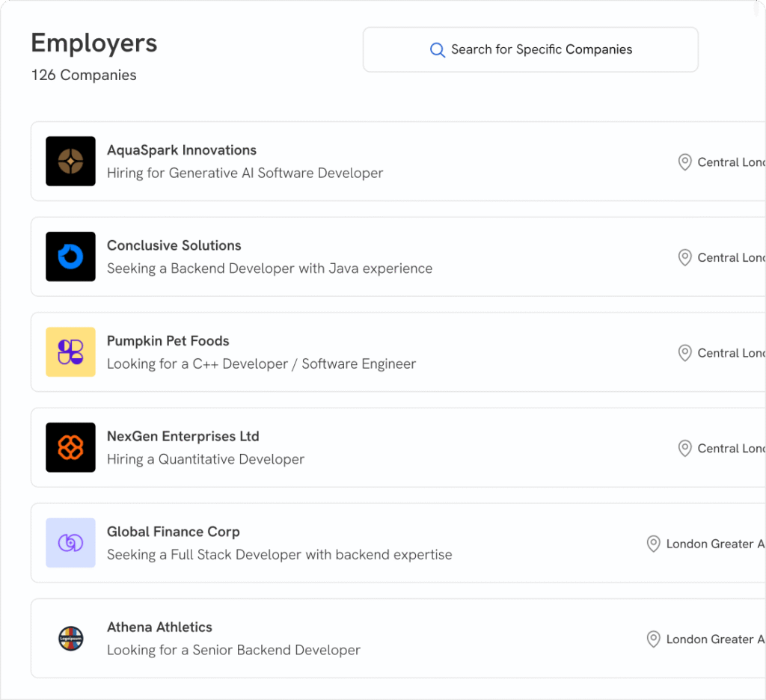Click the location pin for AquaSpark Innovations
This screenshot has height=700, width=766.
pos(684,162)
